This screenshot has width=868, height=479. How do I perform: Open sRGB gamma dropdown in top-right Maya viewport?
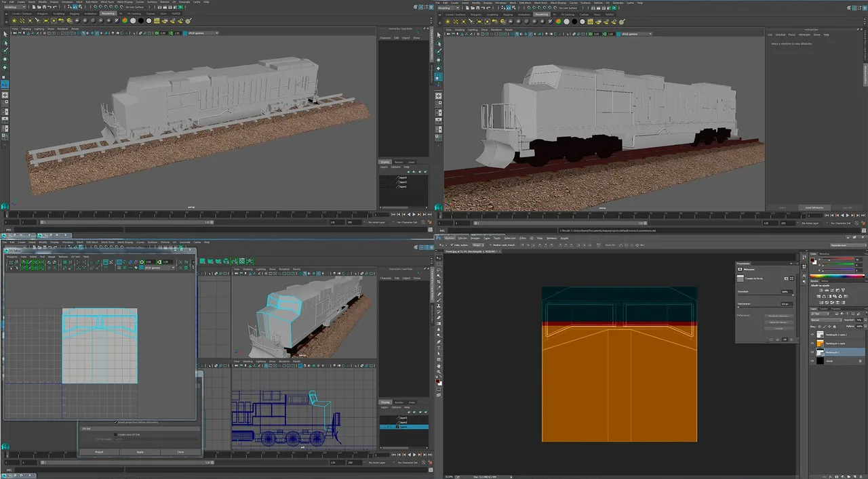635,33
